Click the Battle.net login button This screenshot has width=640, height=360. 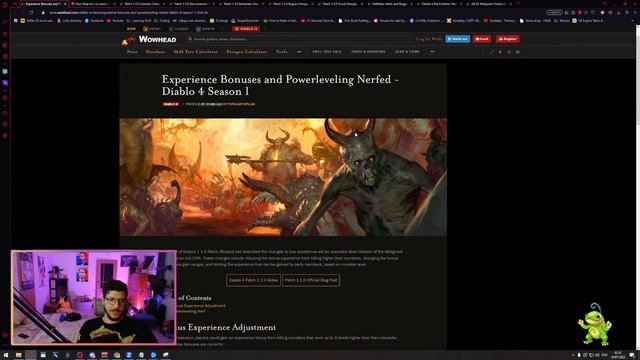[x=458, y=39]
